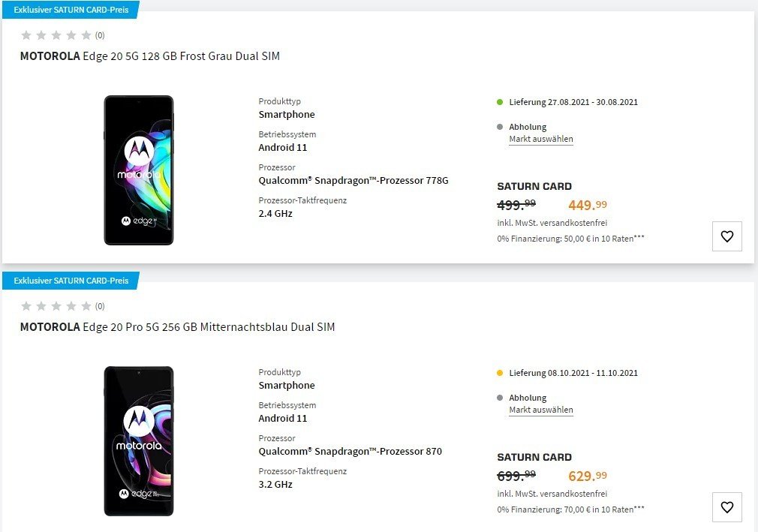The width and height of the screenshot is (758, 532).
Task: Click yellow delivery status dot for Edge 20 Pro
Action: point(500,373)
